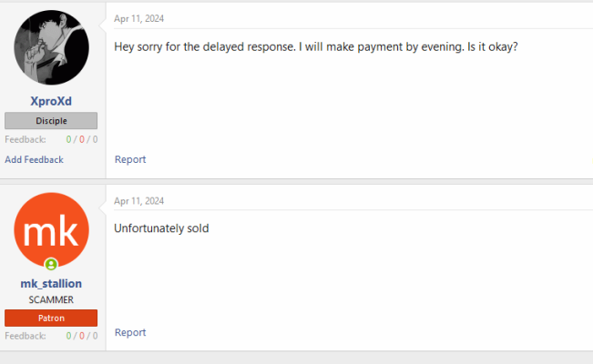Click the orange Patron rank badge
The width and height of the screenshot is (593, 364).
[x=51, y=318]
